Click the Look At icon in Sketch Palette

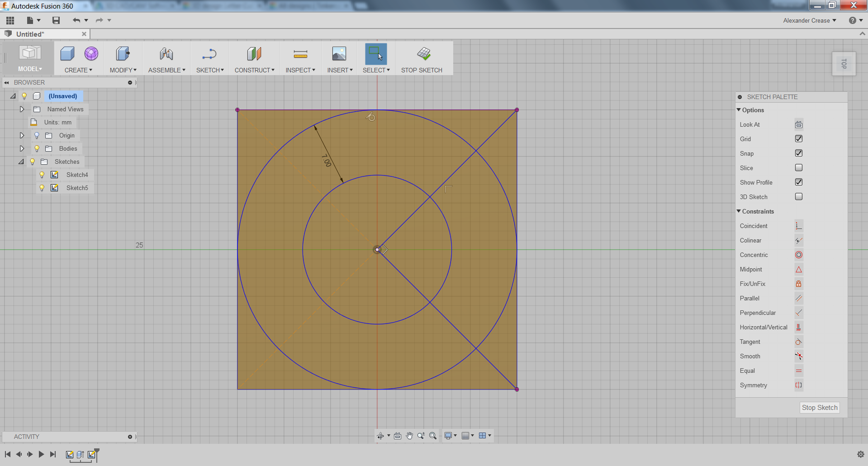pos(798,124)
